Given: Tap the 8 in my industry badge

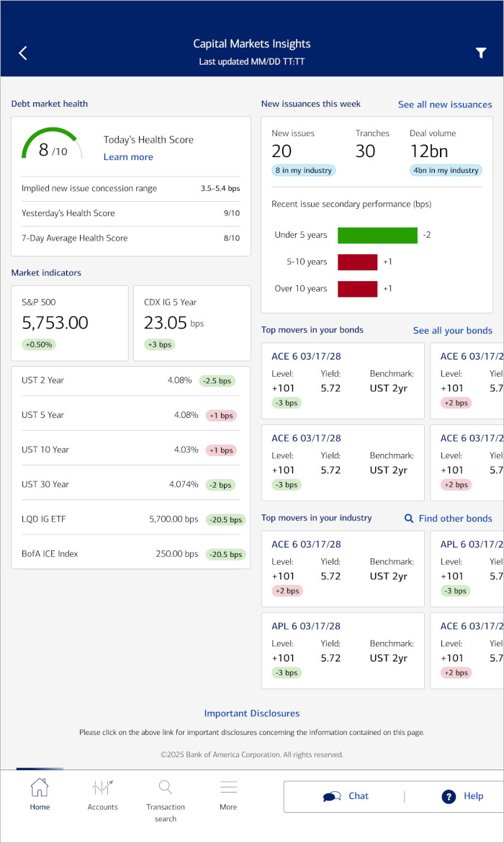Looking at the screenshot, I should (x=303, y=171).
